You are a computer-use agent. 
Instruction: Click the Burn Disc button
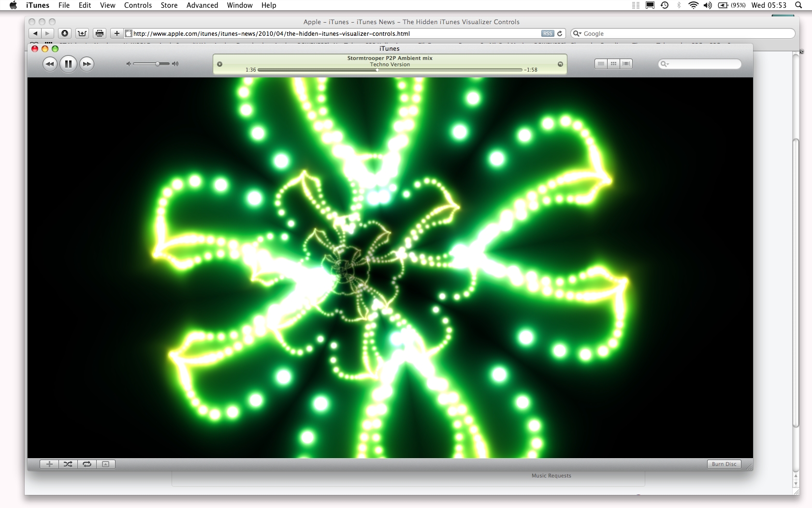click(724, 464)
